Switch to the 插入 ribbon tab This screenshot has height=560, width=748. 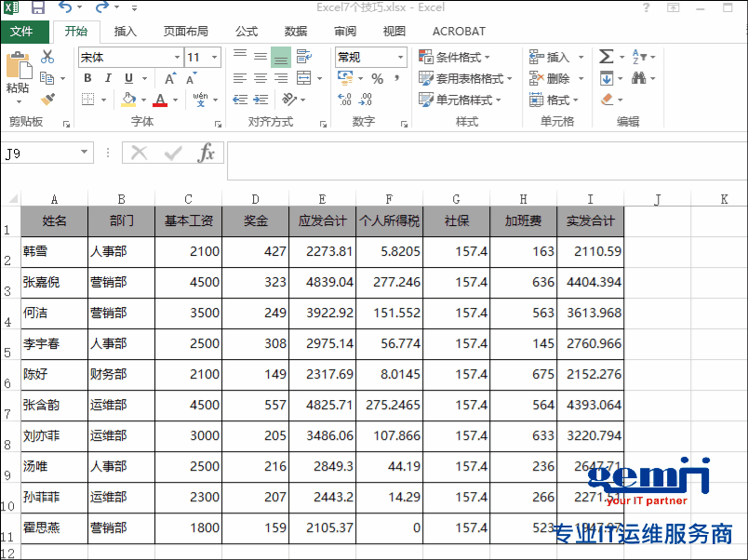tap(126, 32)
